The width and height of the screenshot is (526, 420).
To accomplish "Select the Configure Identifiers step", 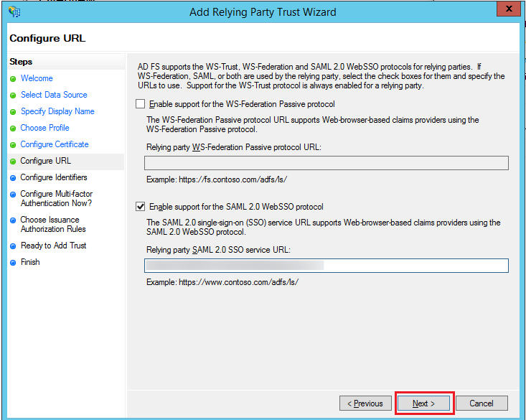I will (x=54, y=177).
